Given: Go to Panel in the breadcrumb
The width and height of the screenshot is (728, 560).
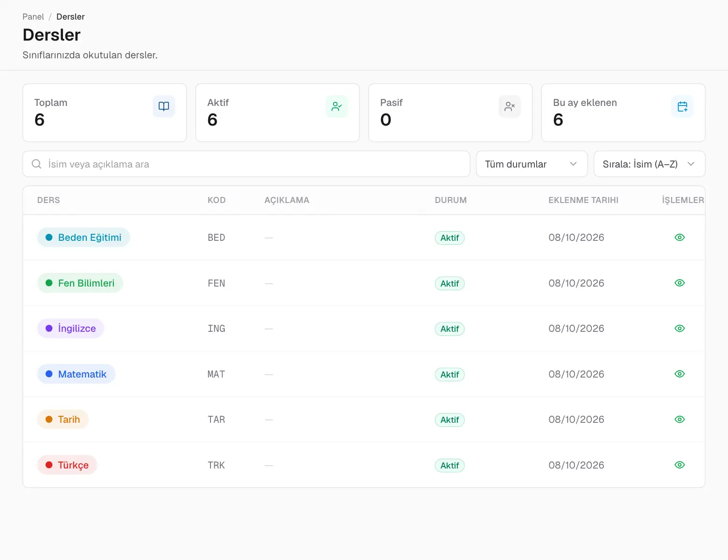Looking at the screenshot, I should click(x=33, y=17).
